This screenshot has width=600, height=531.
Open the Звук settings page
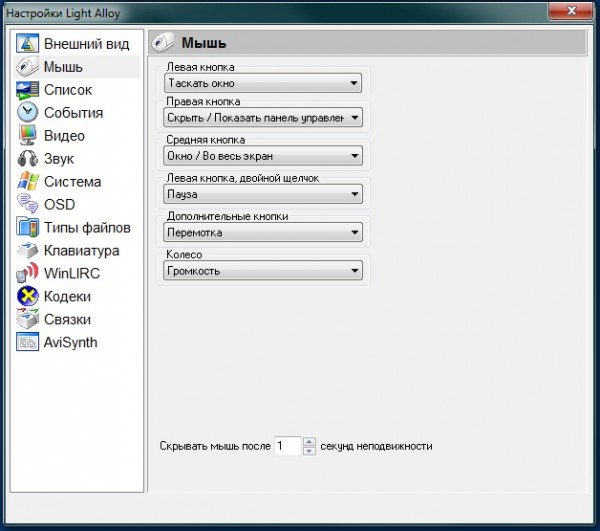tap(77, 159)
